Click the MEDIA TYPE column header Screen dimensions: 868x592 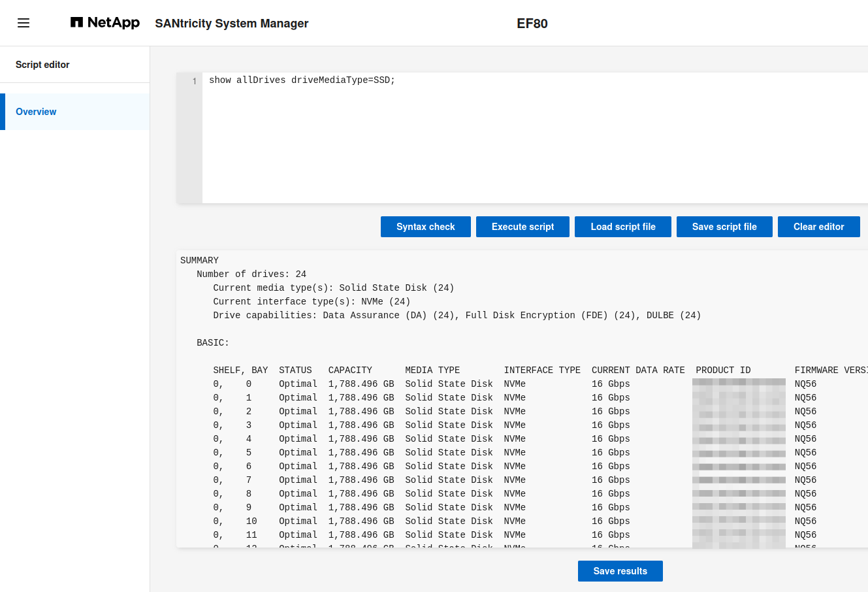tap(432, 370)
